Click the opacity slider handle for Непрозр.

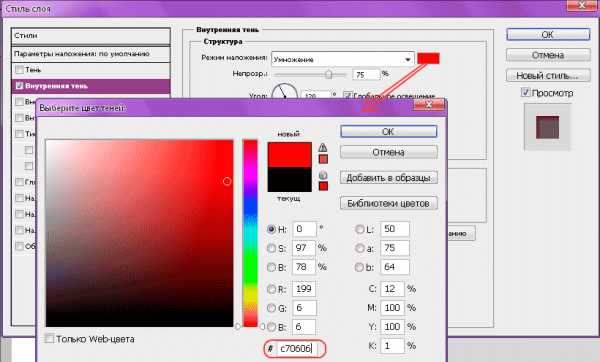pos(328,74)
